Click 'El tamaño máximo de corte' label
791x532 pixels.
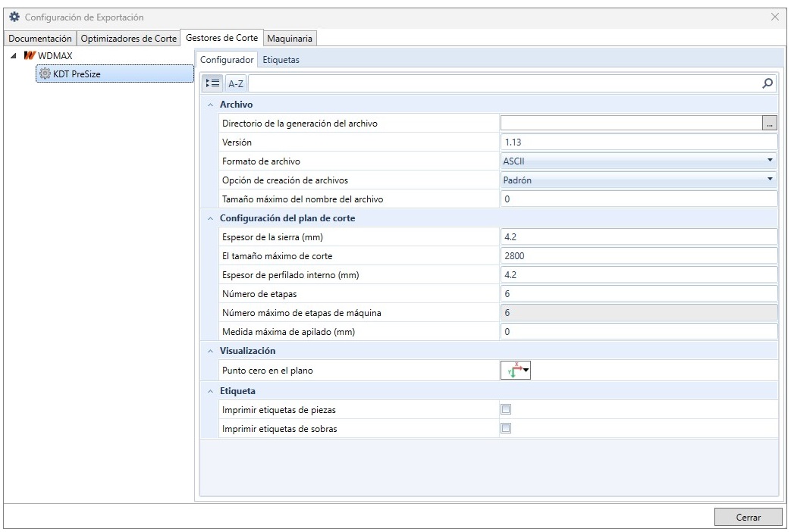277,256
